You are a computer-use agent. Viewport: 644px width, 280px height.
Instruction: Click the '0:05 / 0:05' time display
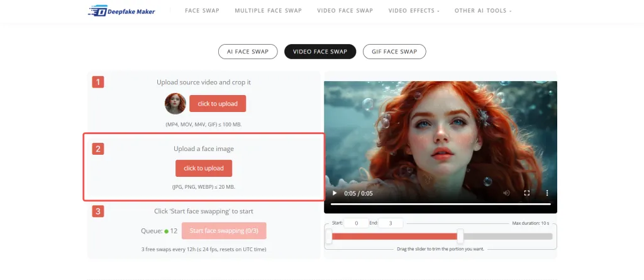coord(358,193)
